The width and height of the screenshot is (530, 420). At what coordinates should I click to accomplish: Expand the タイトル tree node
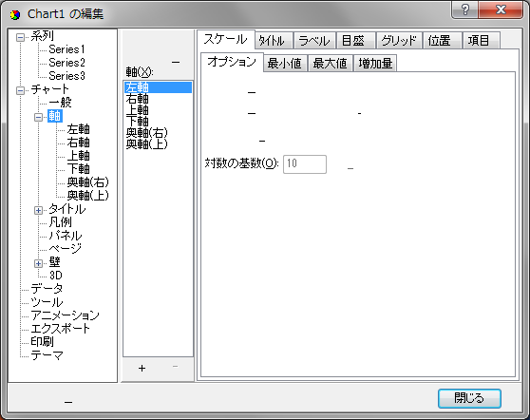[x=39, y=210]
